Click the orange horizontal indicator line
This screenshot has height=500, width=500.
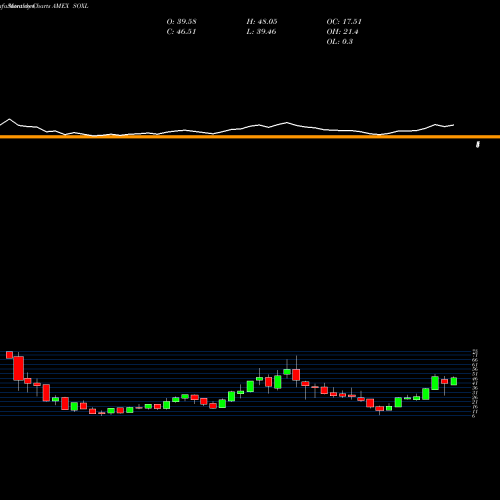[250, 137]
